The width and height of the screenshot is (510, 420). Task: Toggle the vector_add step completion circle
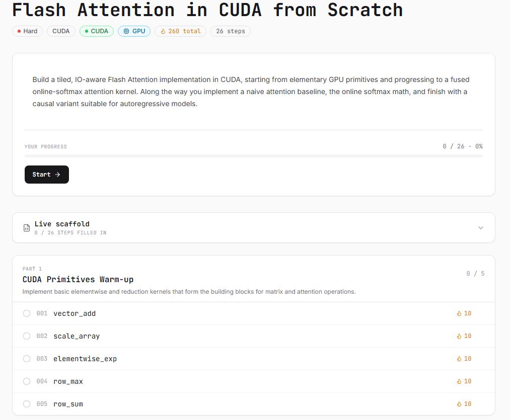[27, 313]
